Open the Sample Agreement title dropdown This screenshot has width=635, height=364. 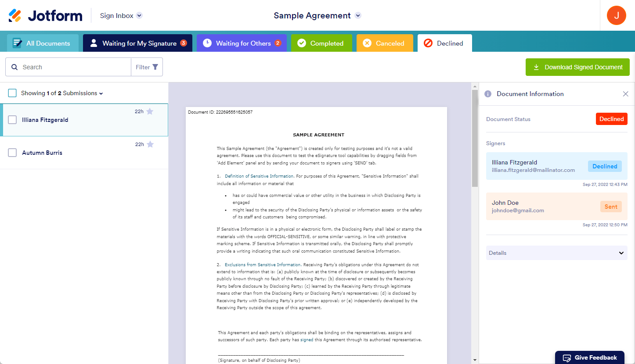[358, 15]
